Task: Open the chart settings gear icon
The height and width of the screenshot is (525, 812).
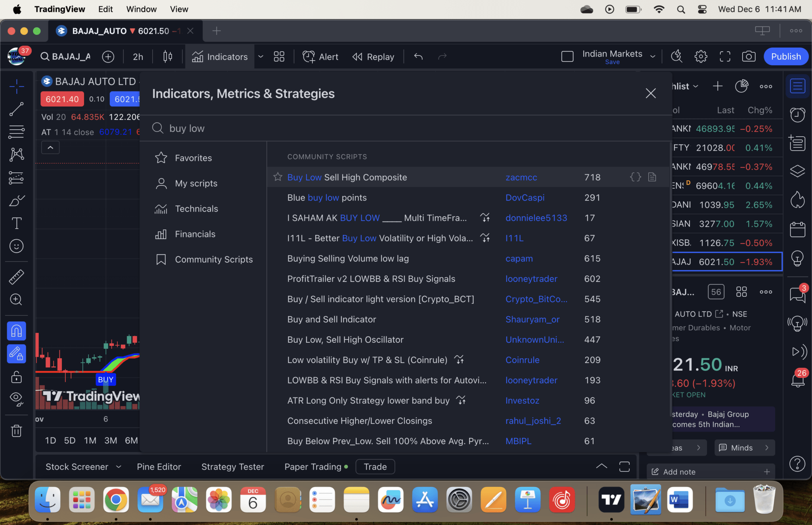Action: (x=701, y=57)
